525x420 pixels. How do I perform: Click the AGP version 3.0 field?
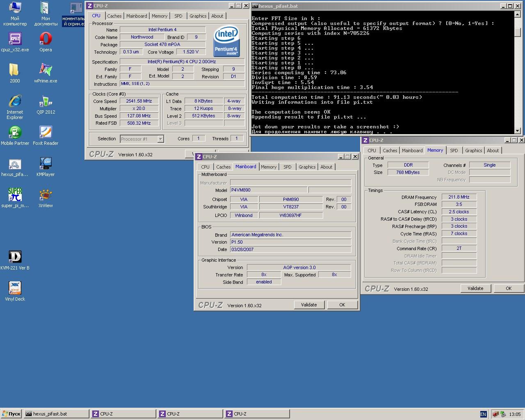click(x=299, y=267)
